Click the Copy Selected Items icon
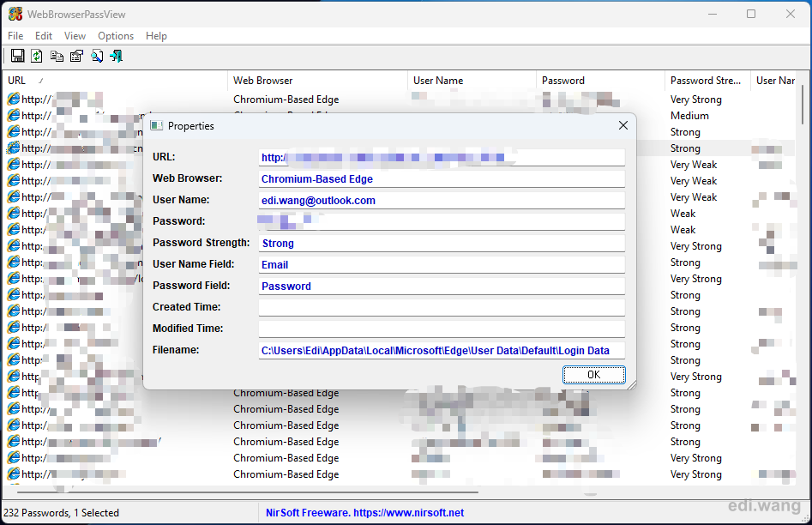This screenshot has width=812, height=525. [x=57, y=56]
